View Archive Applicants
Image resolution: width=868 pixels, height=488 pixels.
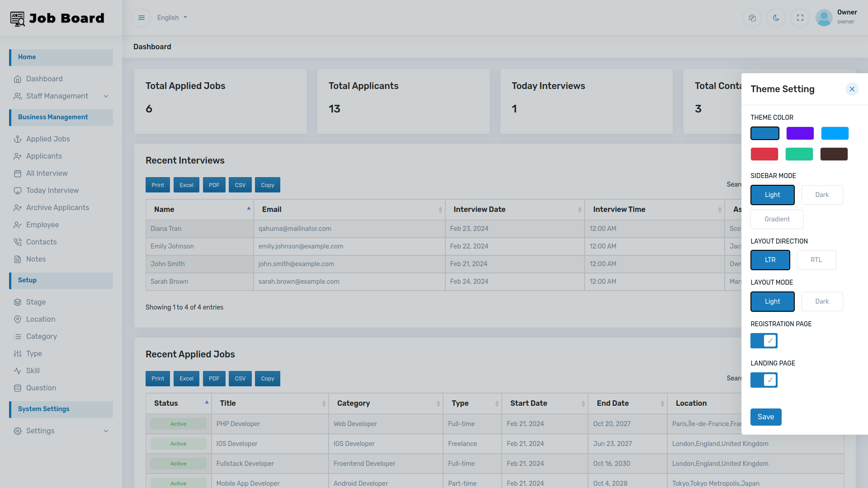coord(57,207)
